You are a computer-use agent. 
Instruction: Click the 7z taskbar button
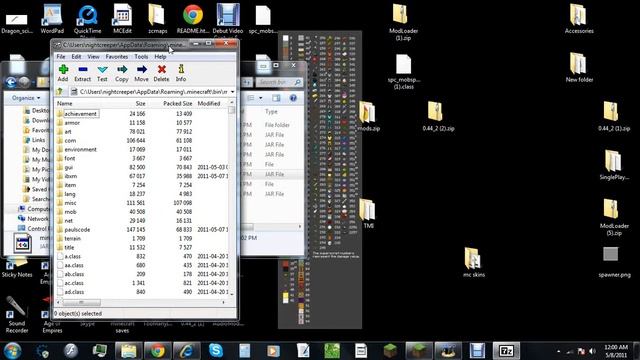[x=506, y=351]
